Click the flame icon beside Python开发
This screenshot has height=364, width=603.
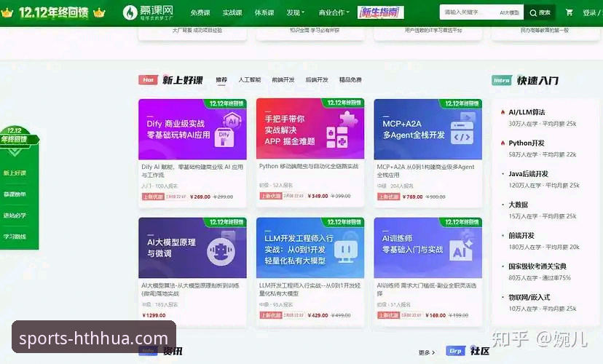pyautogui.click(x=502, y=143)
